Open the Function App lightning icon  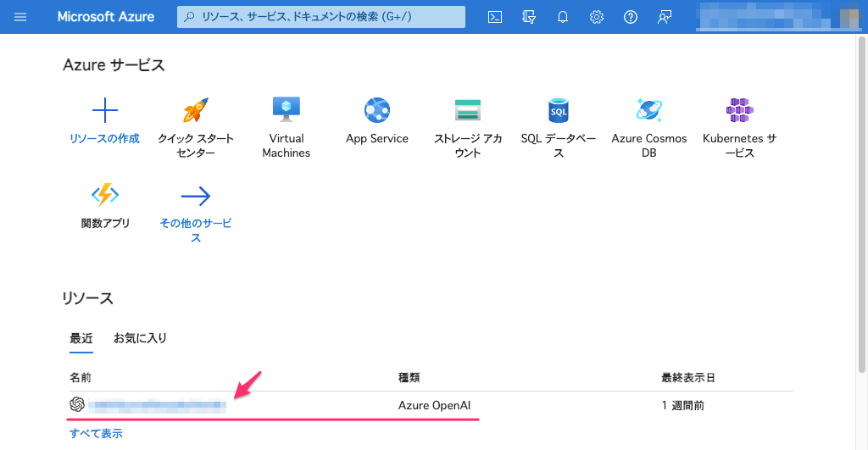point(104,195)
